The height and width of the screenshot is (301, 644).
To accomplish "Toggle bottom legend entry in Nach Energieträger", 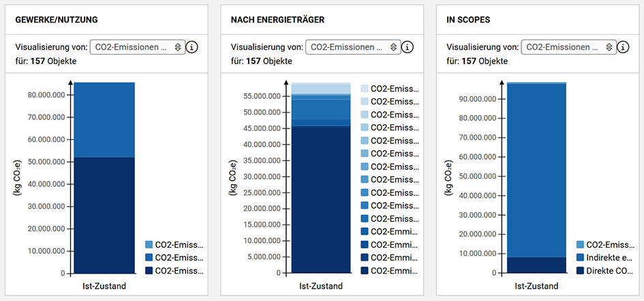I will click(388, 270).
